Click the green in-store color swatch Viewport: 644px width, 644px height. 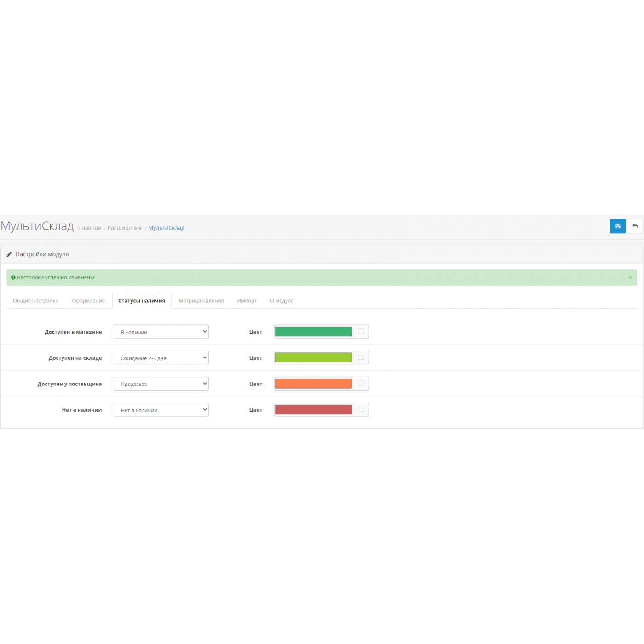tap(313, 332)
